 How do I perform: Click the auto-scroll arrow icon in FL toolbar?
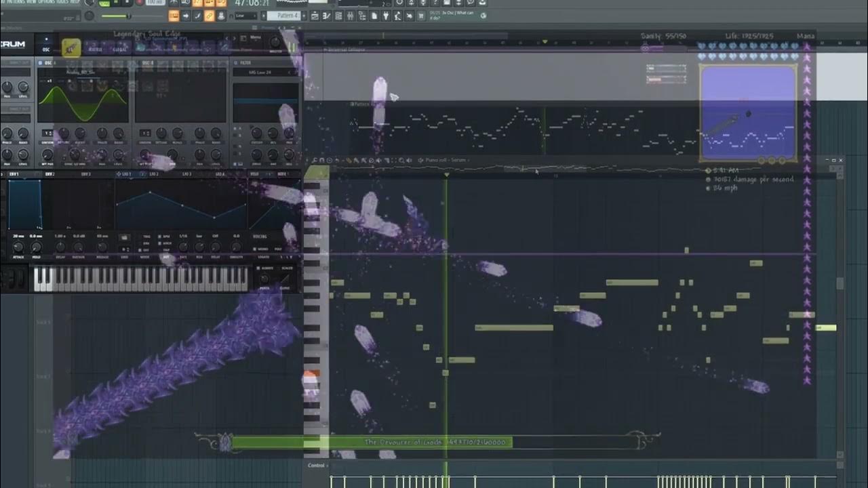(186, 16)
